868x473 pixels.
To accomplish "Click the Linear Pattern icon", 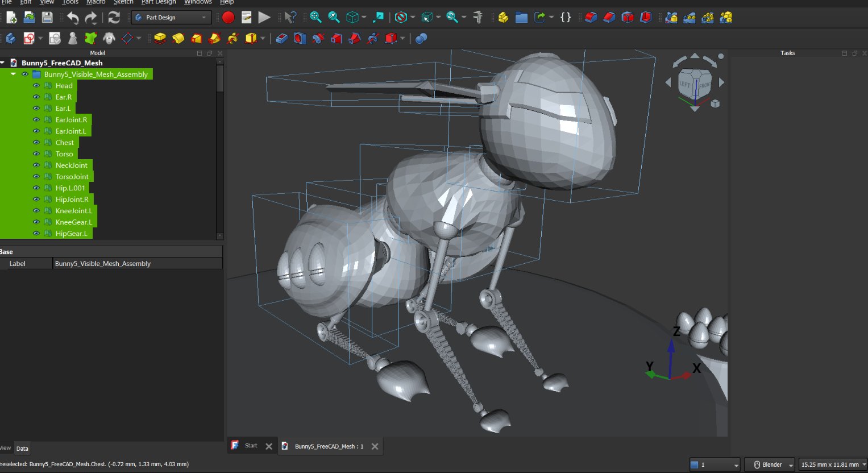I will (x=690, y=18).
